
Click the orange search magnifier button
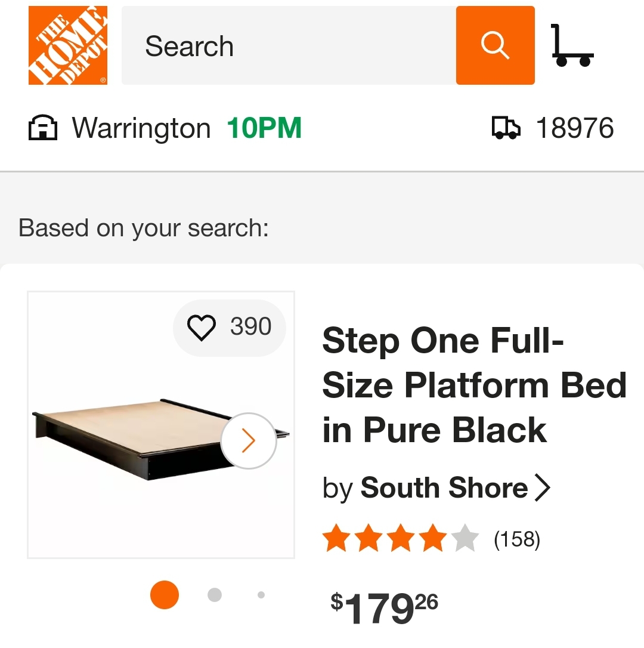[x=495, y=45]
